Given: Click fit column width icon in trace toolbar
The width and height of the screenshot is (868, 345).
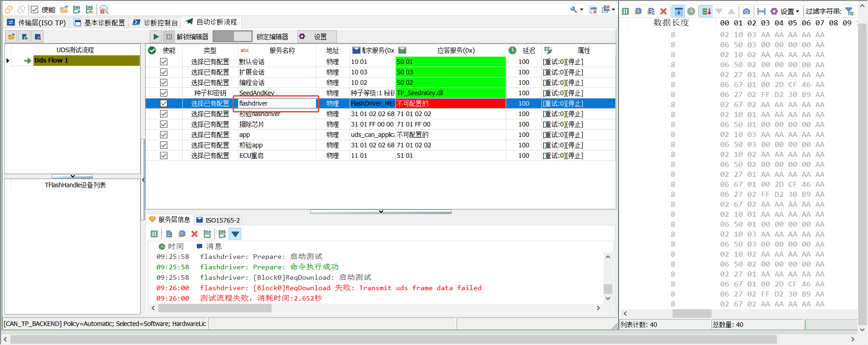Looking at the screenshot, I should (761, 11).
